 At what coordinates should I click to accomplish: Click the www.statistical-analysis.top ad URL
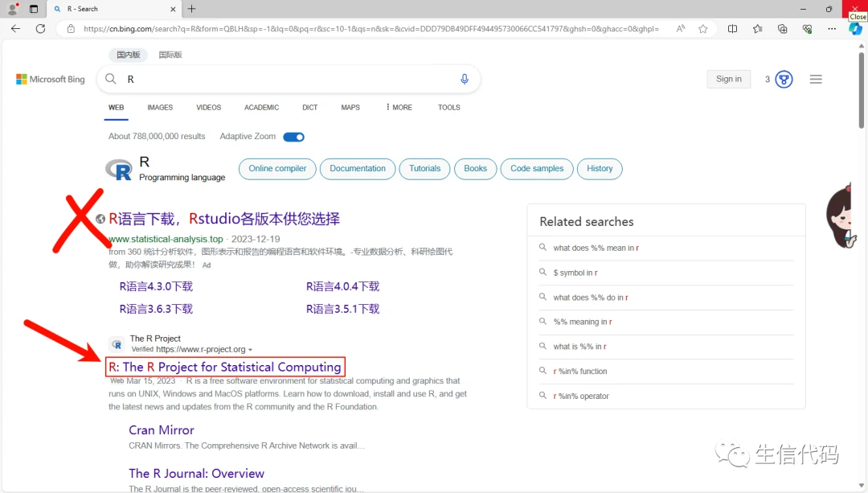(166, 240)
